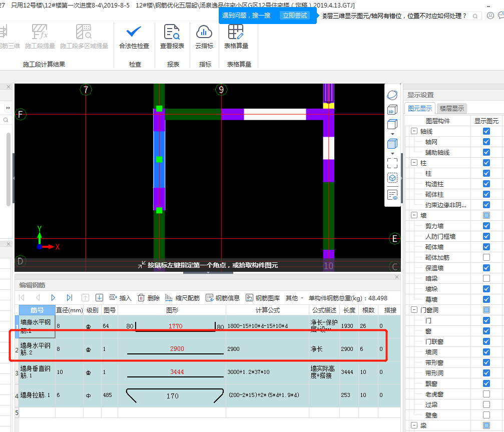The image size is (504, 432).
Task: Select the 筋号 column header
Action: click(37, 310)
